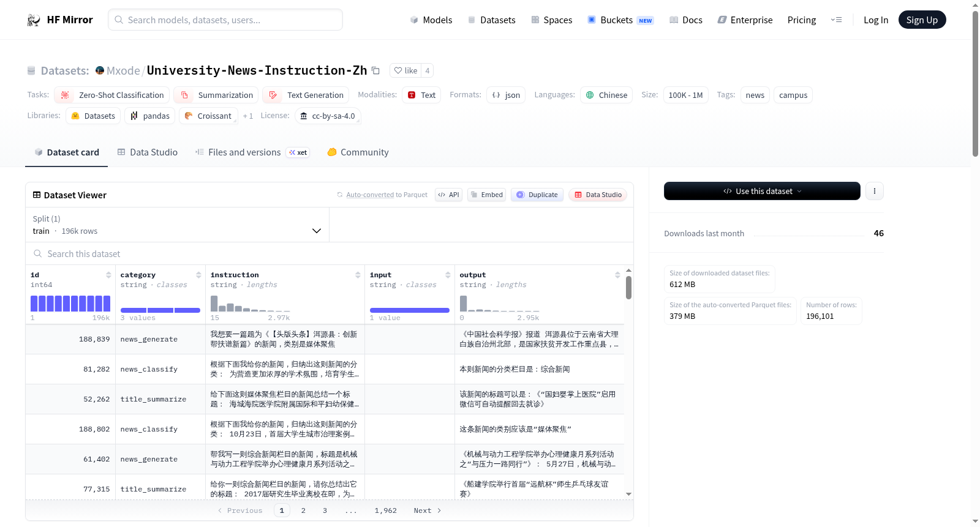Select page 1 in pagination

click(x=282, y=510)
